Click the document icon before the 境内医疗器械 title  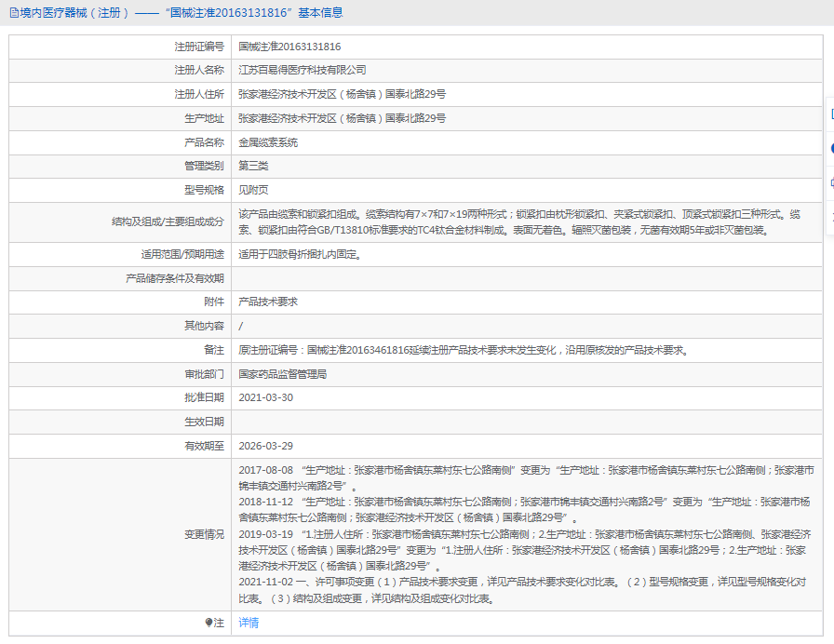[14, 13]
